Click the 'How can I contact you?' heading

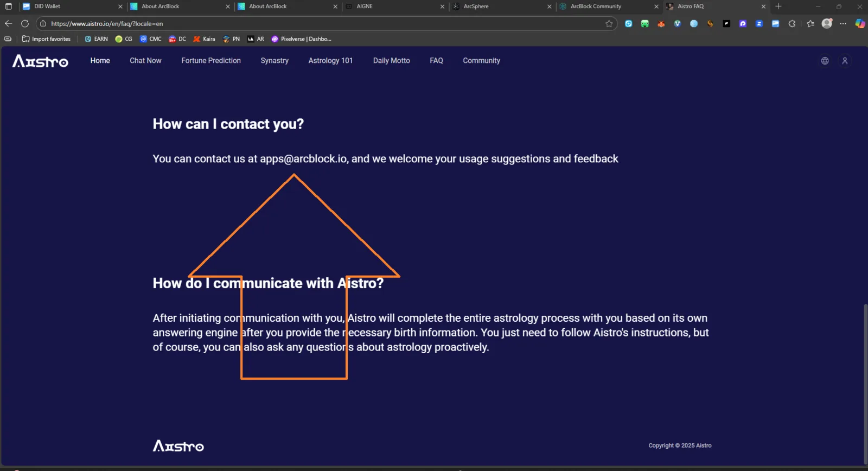[228, 124]
